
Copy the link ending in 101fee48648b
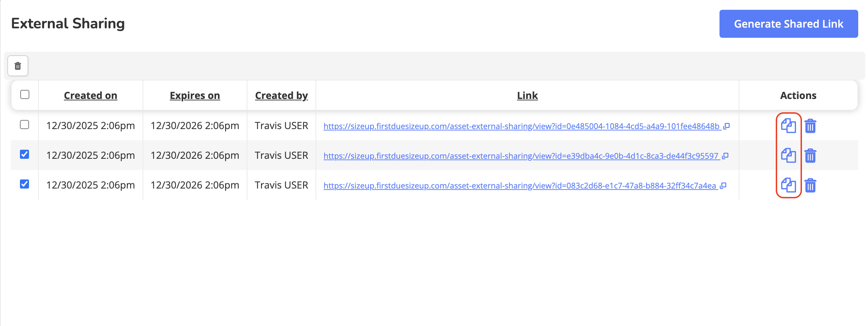click(x=788, y=126)
